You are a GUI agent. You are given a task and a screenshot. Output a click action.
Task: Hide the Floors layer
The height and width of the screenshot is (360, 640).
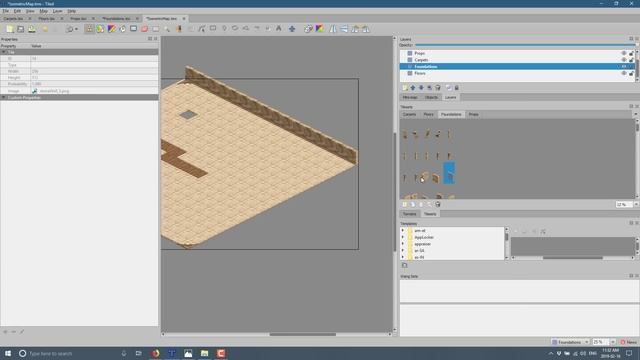coord(624,73)
